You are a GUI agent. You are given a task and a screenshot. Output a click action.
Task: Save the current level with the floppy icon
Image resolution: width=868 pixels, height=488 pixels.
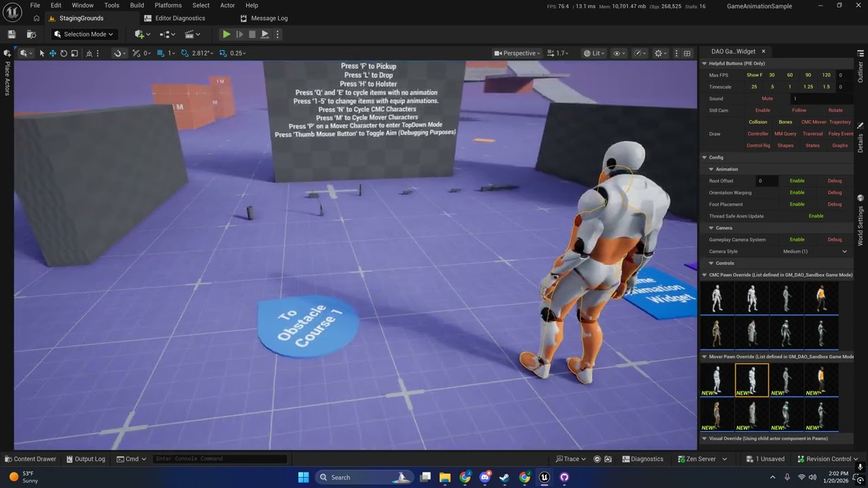point(12,34)
